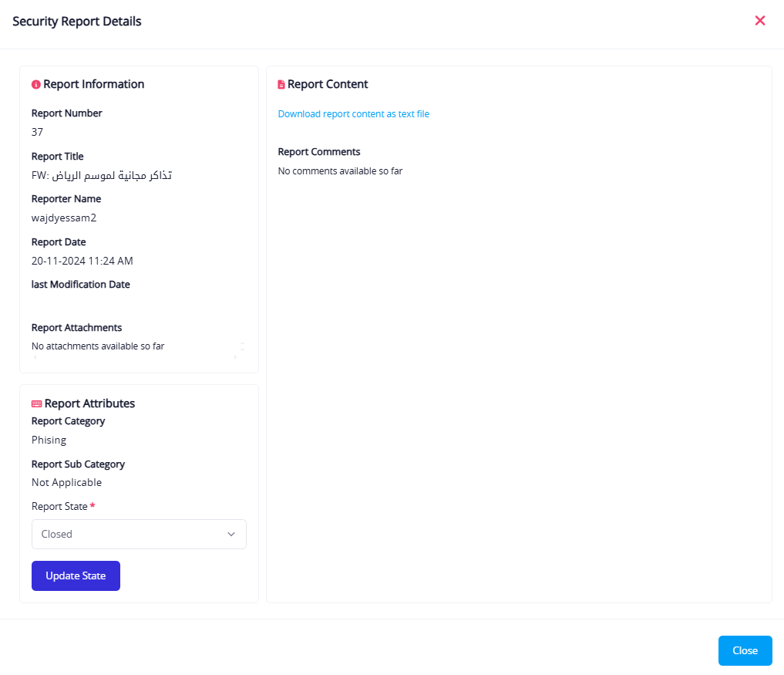Click the Report Attributes keyboard icon

(x=36, y=404)
